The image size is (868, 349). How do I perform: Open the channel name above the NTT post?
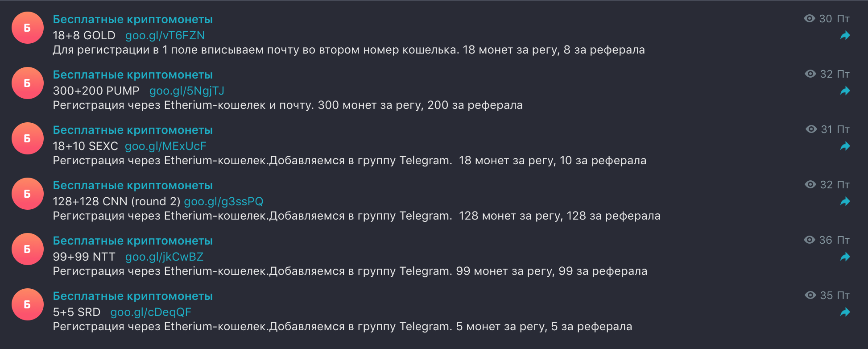click(x=132, y=241)
